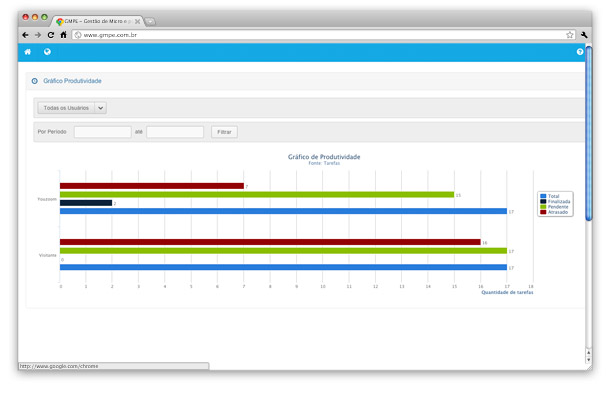Click Youzoom's dark Finalizada bar valued 2

point(86,203)
